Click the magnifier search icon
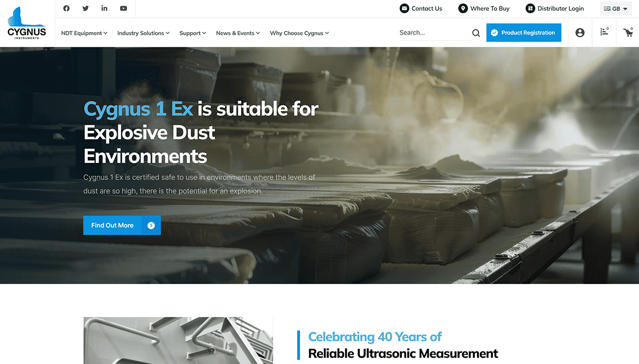Image resolution: width=639 pixels, height=364 pixels. pyautogui.click(x=476, y=33)
